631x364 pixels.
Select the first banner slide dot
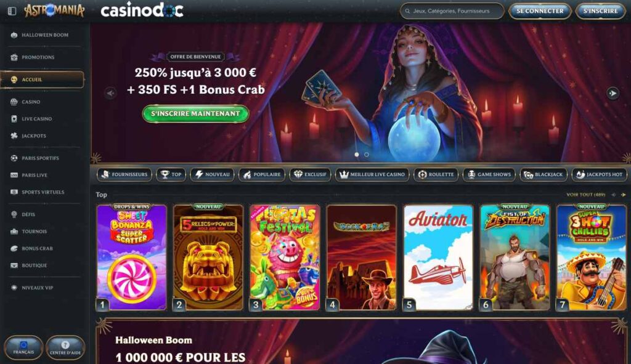(x=357, y=155)
